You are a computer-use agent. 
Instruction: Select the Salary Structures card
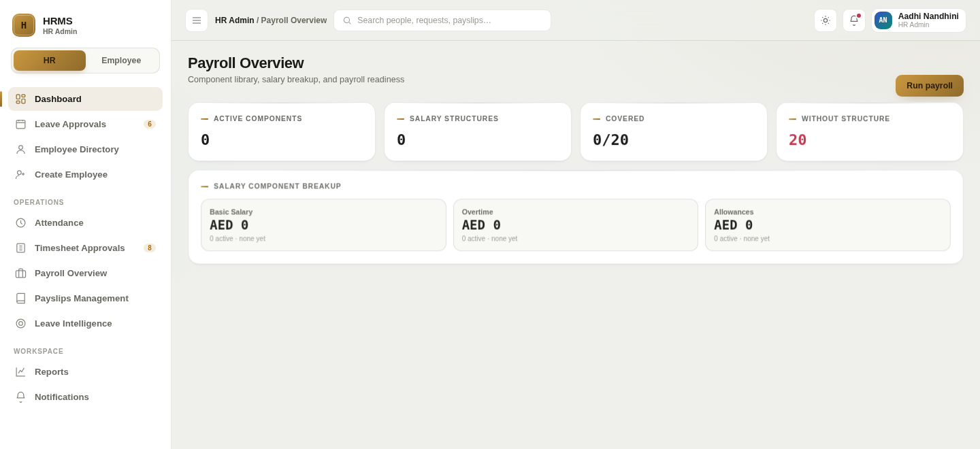click(x=478, y=132)
